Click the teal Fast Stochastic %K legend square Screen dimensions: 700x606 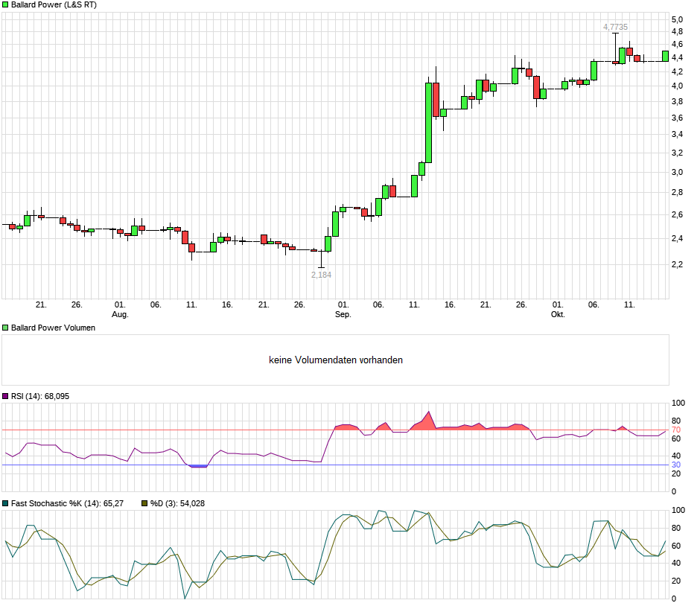pos(5,503)
